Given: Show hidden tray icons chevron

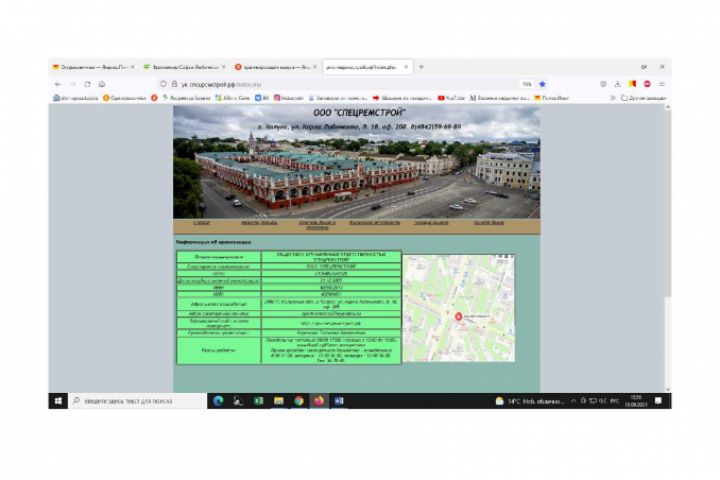Looking at the screenshot, I should pyautogui.click(x=573, y=401).
